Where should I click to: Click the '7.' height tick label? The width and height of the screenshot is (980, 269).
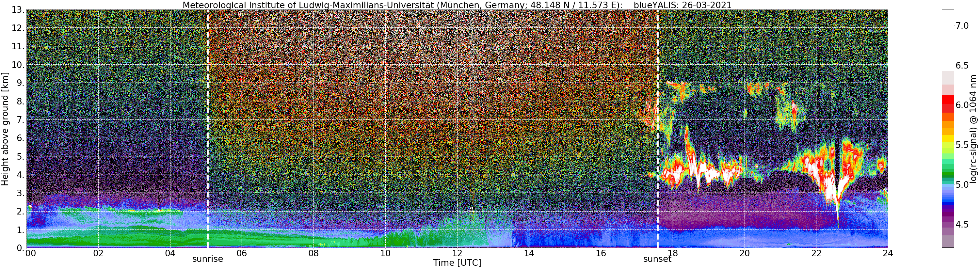click(x=21, y=120)
